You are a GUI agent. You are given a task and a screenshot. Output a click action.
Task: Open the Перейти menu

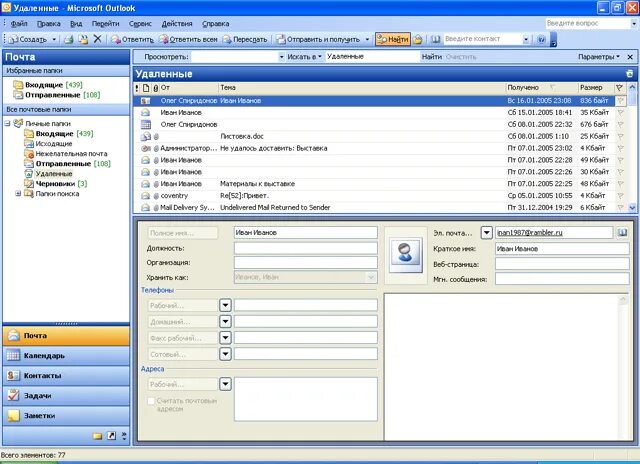tap(105, 24)
